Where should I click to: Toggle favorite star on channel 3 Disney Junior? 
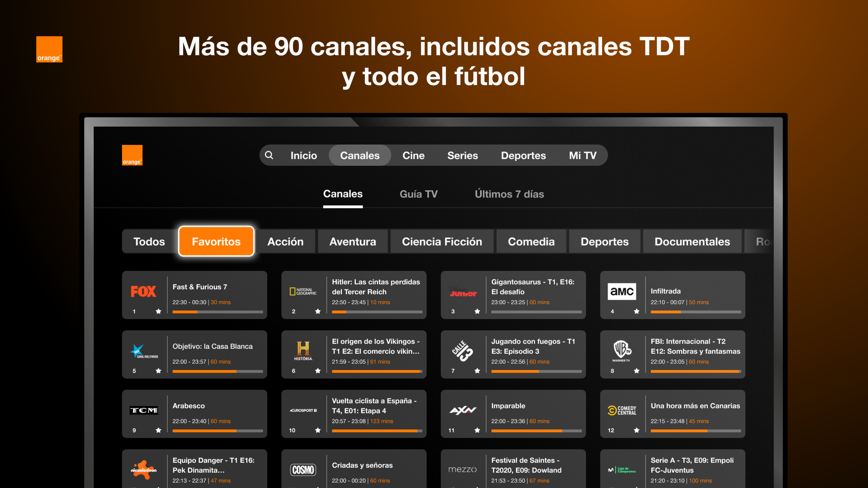pyautogui.click(x=477, y=311)
